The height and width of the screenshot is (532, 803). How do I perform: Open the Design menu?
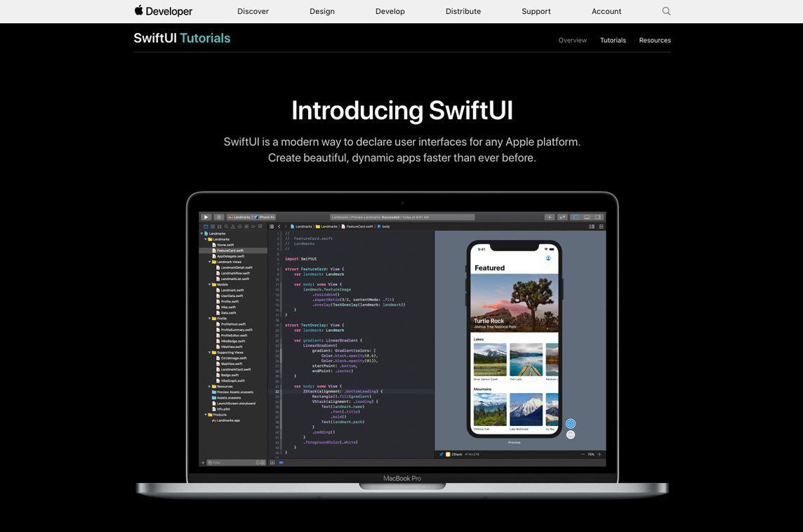pyautogui.click(x=322, y=11)
